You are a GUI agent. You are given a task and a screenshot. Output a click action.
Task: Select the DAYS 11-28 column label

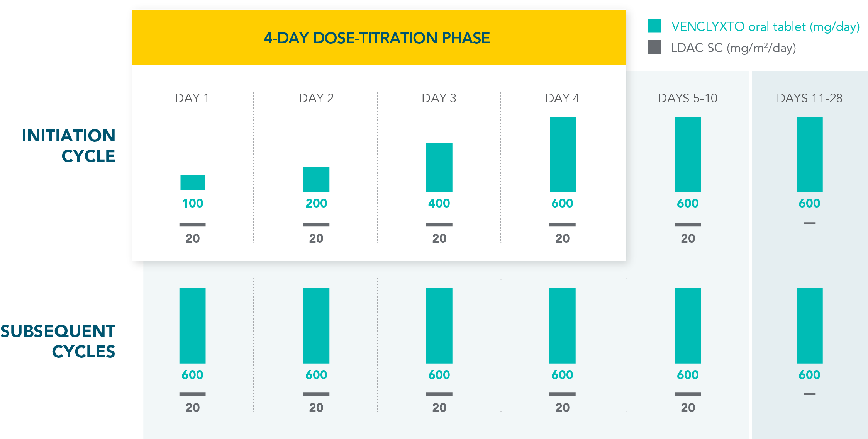809,98
